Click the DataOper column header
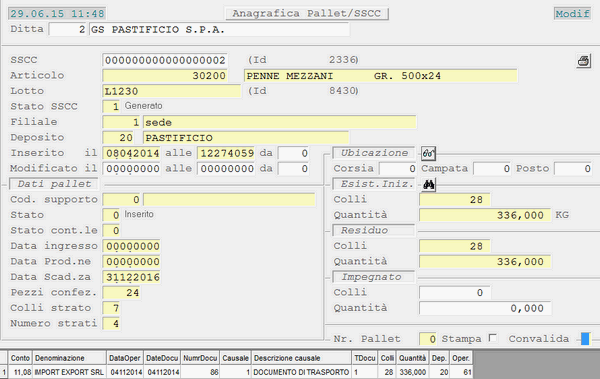600x379 pixels. pos(125,358)
